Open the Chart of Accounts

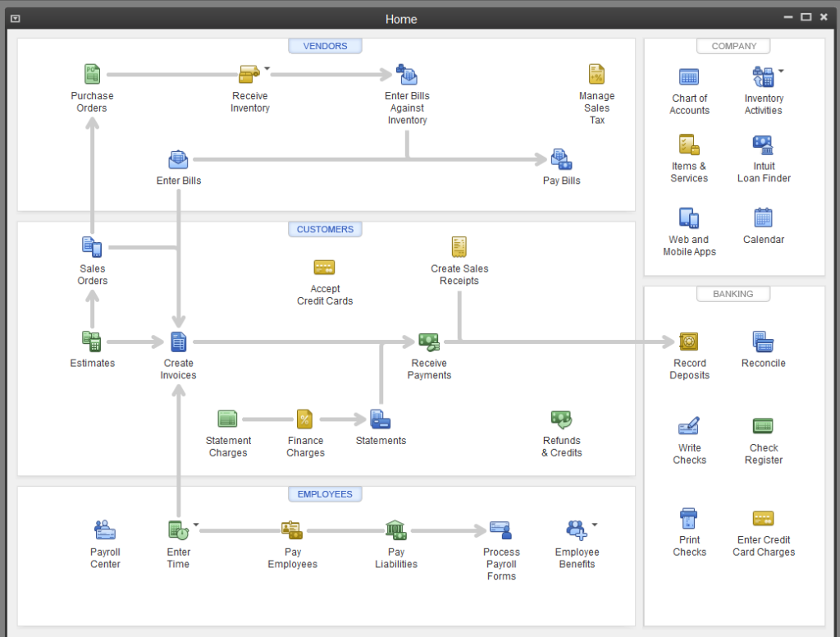point(689,77)
